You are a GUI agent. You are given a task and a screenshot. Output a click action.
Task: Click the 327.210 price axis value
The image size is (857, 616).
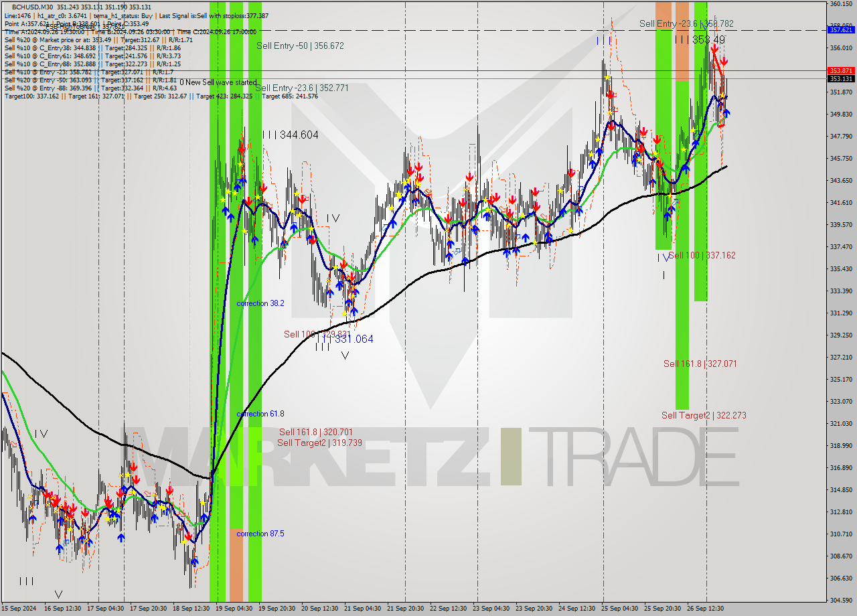coord(841,357)
